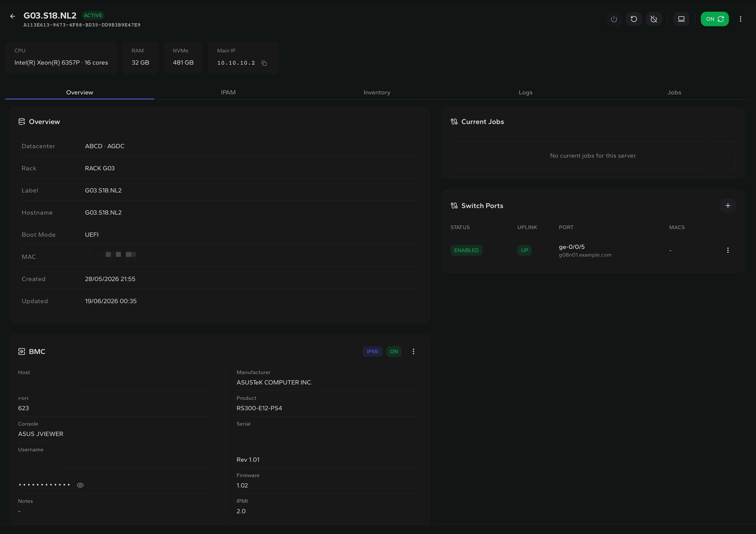
Task: Add a switch port with plus button
Action: click(x=728, y=206)
